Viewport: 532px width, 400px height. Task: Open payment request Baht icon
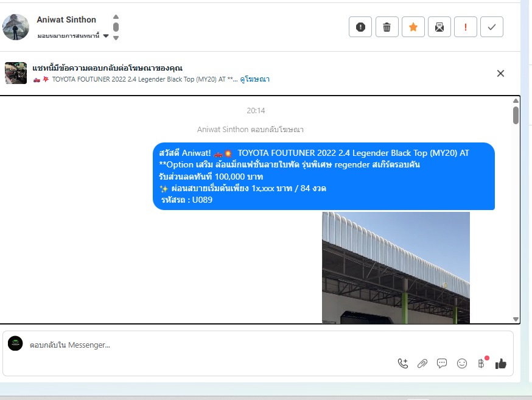click(x=481, y=363)
